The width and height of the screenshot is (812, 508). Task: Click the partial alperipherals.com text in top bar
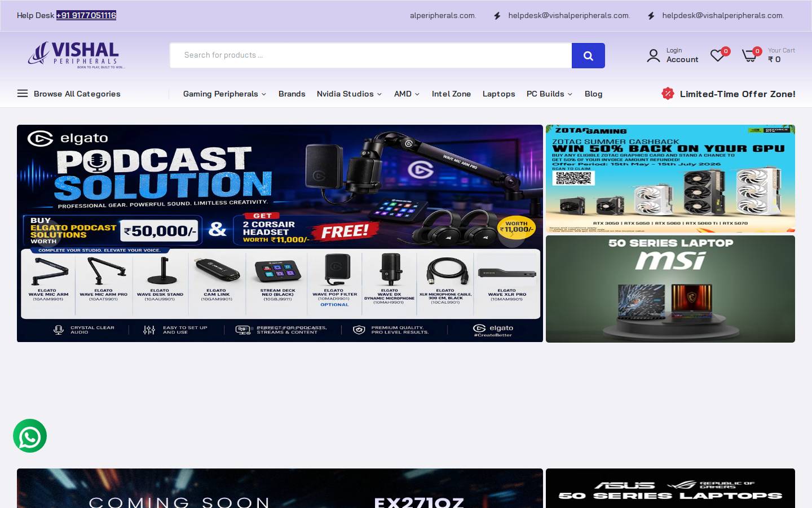click(x=443, y=15)
